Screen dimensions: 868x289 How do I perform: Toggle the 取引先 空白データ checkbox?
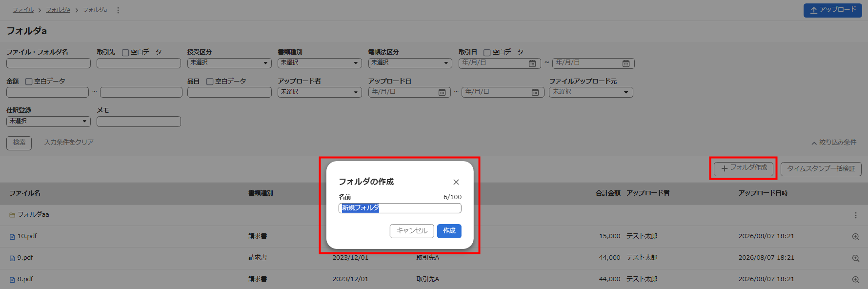(125, 53)
